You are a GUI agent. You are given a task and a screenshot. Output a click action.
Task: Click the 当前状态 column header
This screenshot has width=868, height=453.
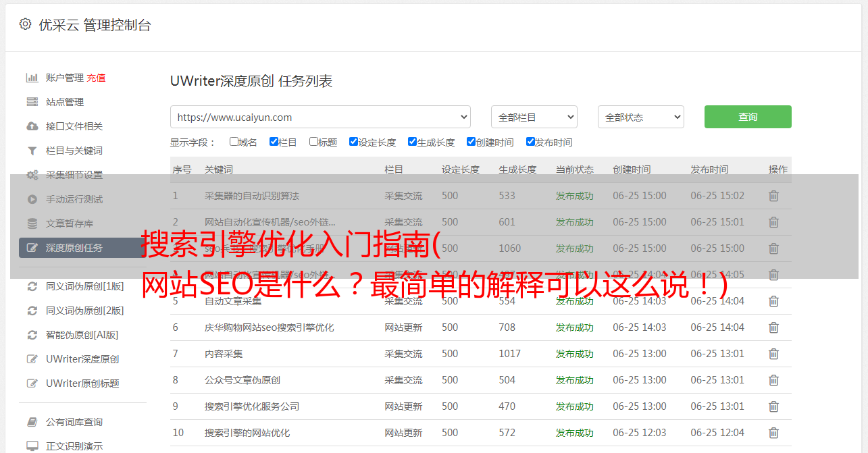[575, 169]
